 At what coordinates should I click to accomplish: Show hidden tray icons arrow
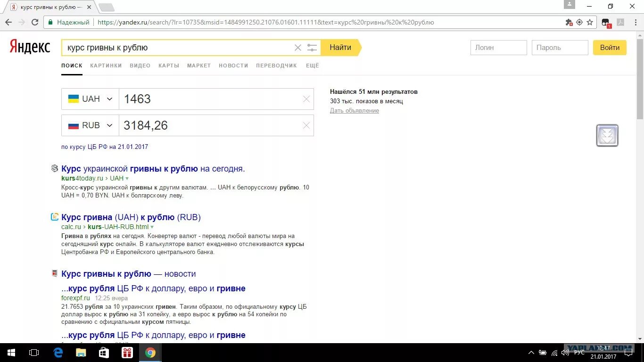coord(531,353)
